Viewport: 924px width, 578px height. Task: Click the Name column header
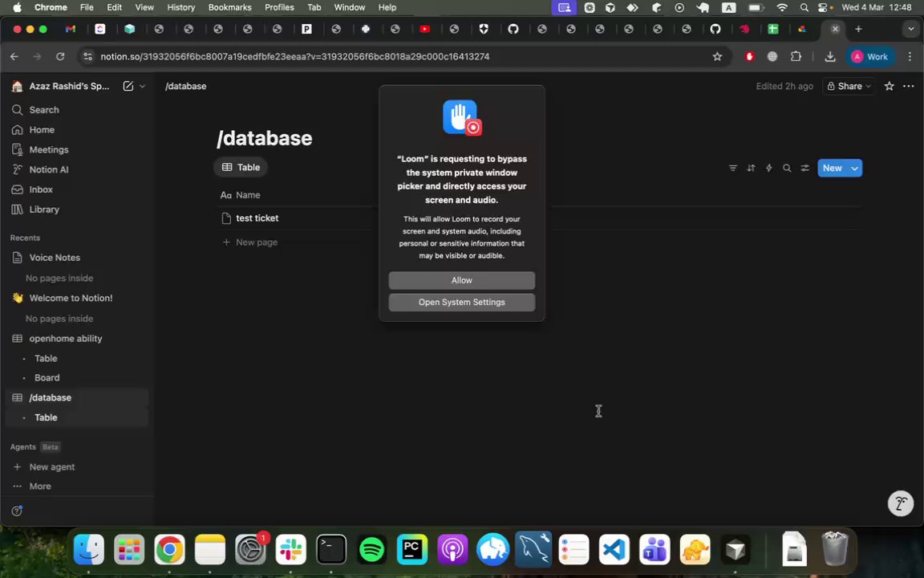[x=241, y=195]
